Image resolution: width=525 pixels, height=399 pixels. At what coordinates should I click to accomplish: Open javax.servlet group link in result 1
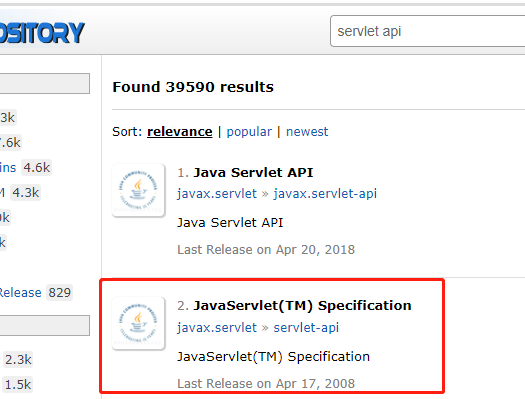click(217, 193)
